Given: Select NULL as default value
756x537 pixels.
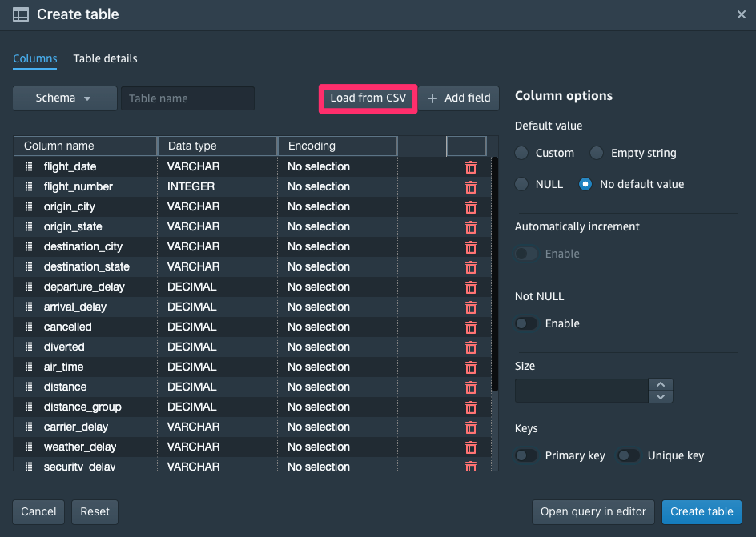Looking at the screenshot, I should pos(521,184).
